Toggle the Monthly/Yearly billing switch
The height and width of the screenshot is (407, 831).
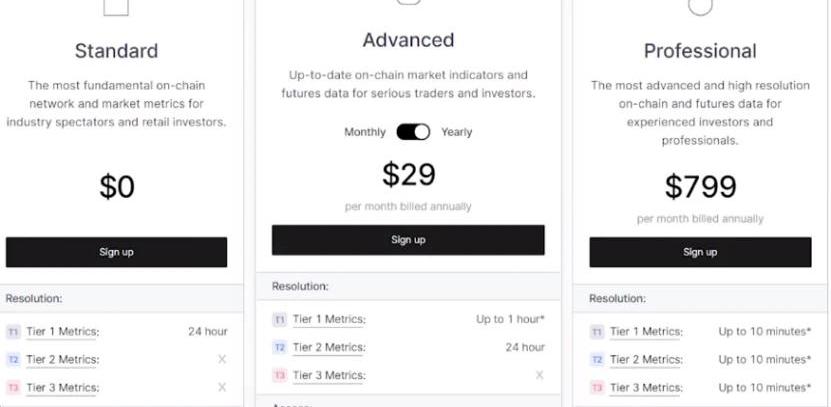click(x=413, y=132)
